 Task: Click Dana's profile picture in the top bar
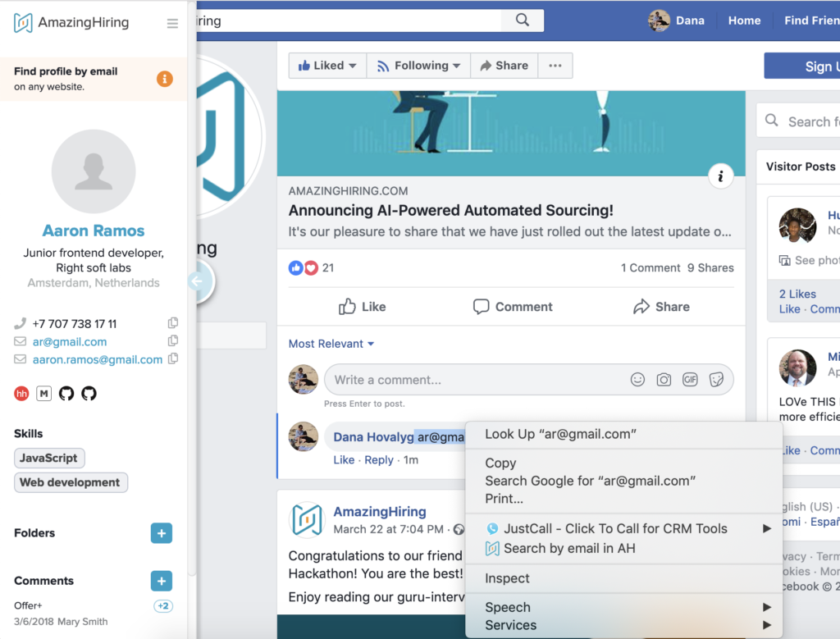(659, 21)
